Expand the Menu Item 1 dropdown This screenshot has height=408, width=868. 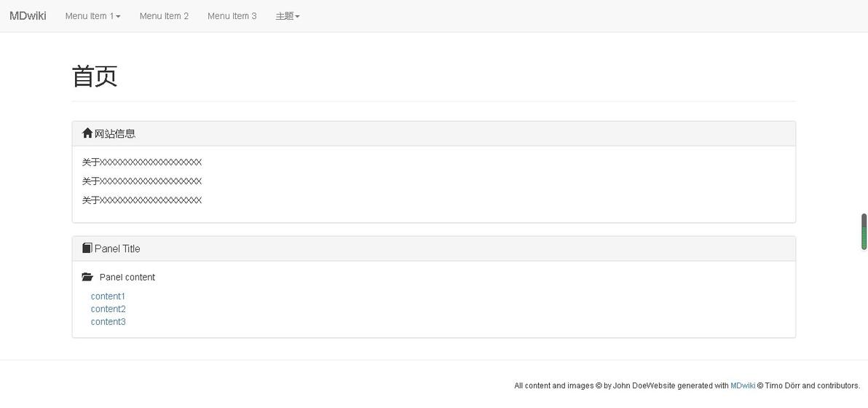click(92, 16)
